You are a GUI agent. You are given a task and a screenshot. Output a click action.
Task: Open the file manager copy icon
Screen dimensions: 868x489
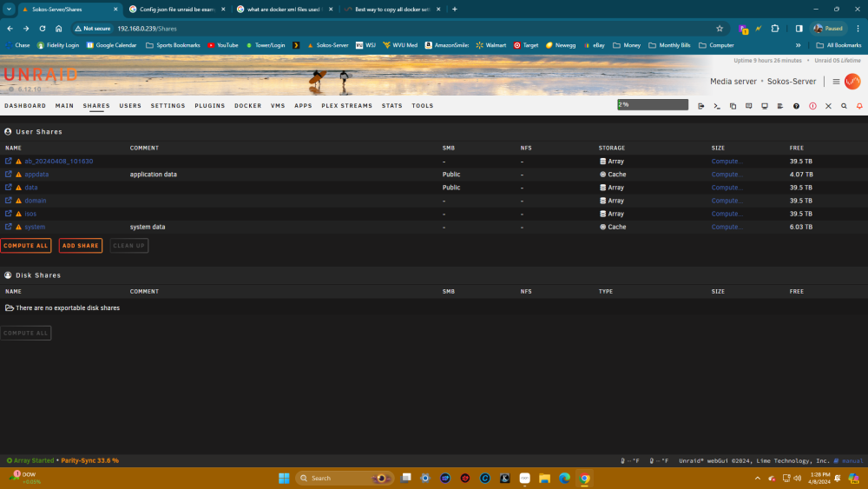click(733, 106)
